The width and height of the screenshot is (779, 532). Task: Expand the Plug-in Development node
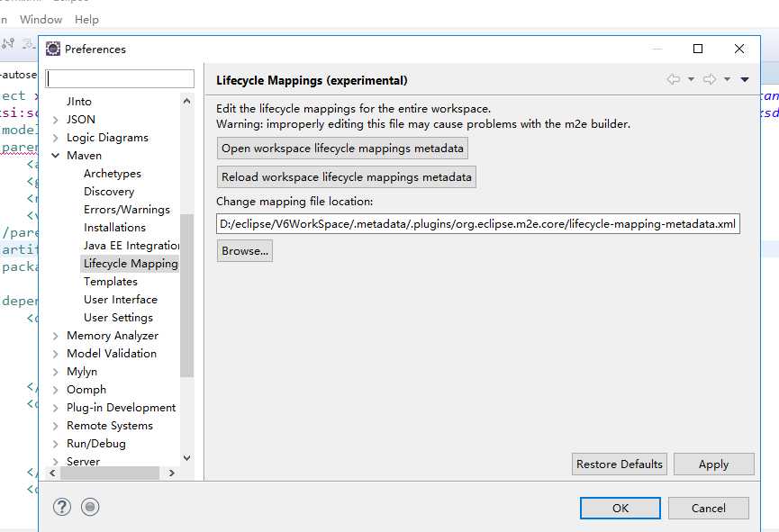(x=55, y=408)
